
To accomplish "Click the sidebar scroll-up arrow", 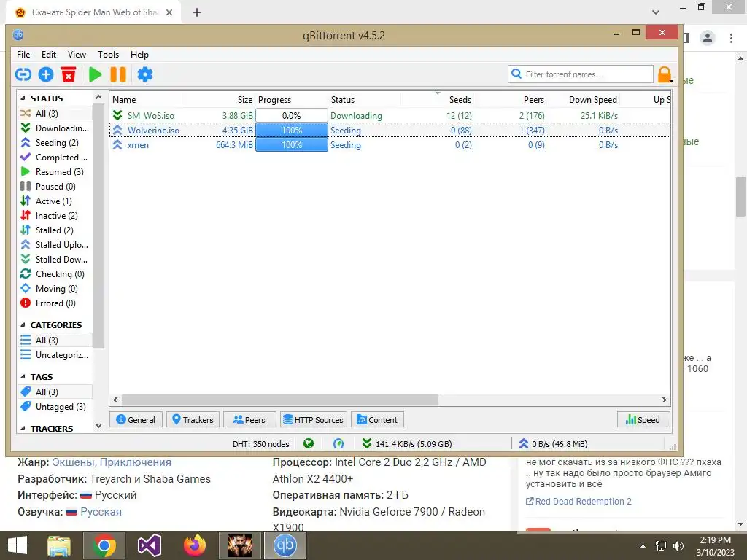I will (98, 97).
